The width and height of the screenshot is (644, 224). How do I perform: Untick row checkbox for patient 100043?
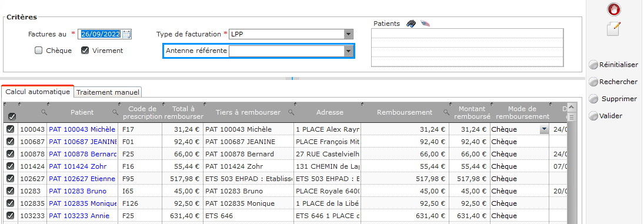10,129
